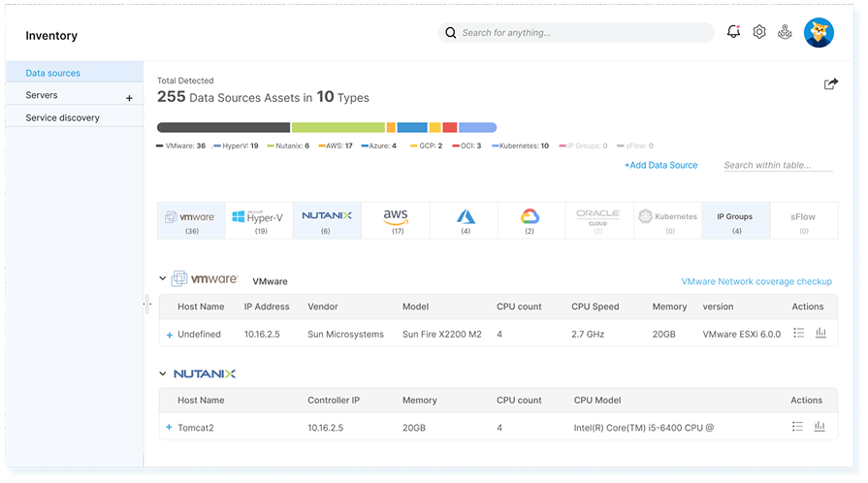This screenshot has width=868, height=483.
Task: Open the notifications bell icon
Action: click(733, 32)
